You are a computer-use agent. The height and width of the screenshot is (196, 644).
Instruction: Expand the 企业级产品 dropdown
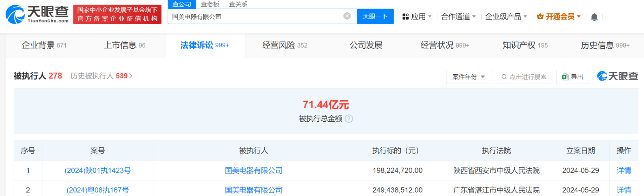pos(506,16)
